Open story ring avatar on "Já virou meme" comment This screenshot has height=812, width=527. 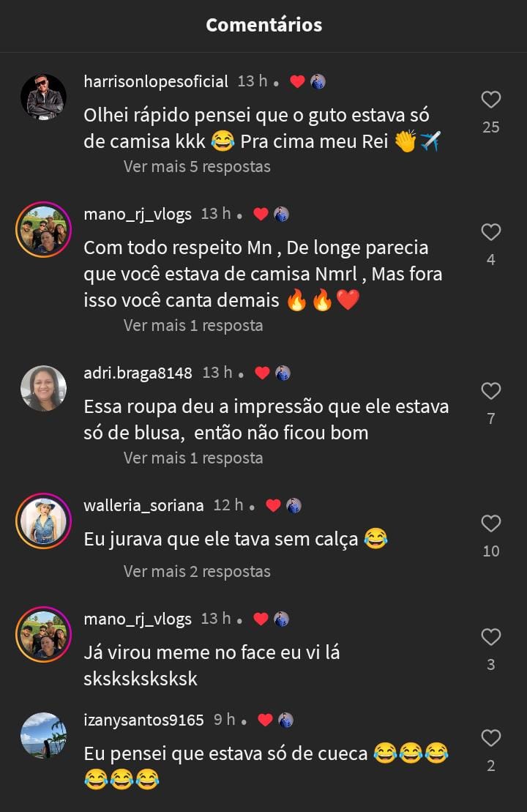[43, 634]
